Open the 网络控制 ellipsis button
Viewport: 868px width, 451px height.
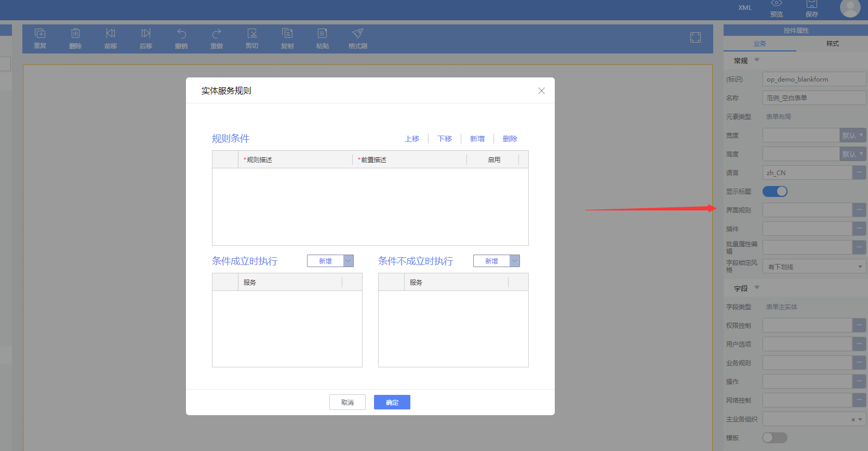click(x=859, y=400)
